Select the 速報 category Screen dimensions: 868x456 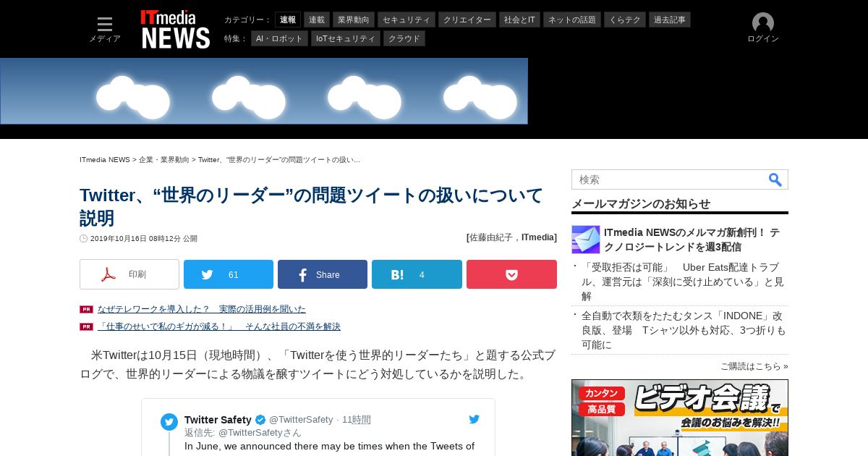288,20
